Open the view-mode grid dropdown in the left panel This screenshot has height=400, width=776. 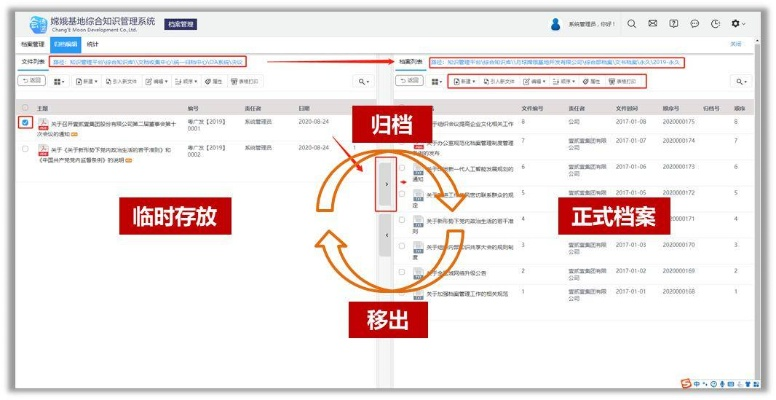tap(59, 82)
